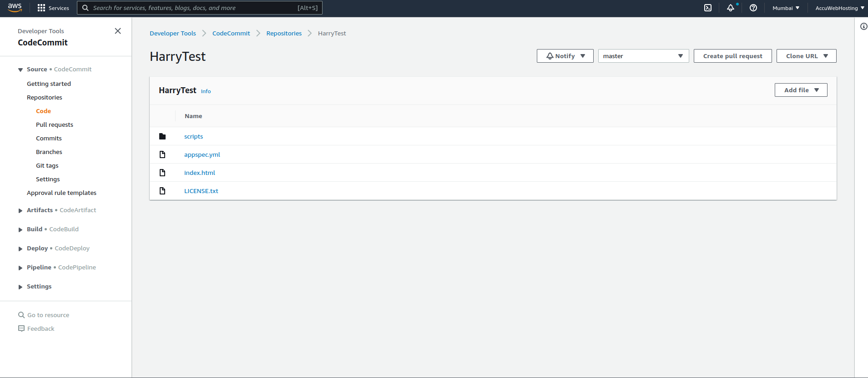
Task: Click the Name column header
Action: [193, 116]
